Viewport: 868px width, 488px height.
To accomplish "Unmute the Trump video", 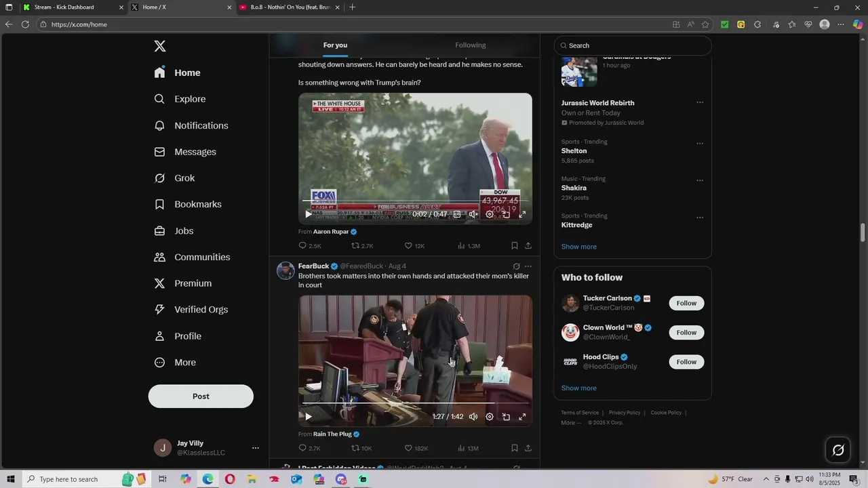I will tap(473, 214).
